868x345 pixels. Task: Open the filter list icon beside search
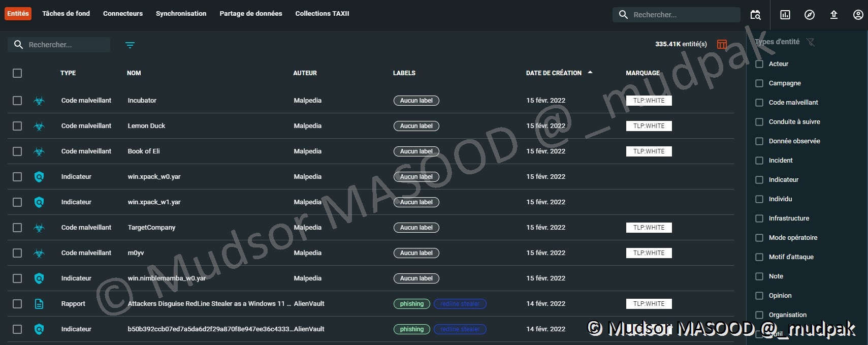130,45
